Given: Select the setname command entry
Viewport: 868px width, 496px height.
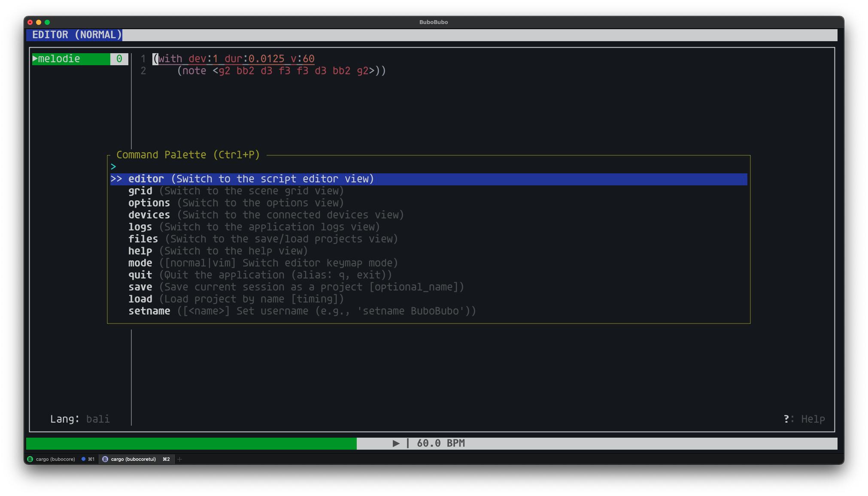Looking at the screenshot, I should (x=149, y=311).
